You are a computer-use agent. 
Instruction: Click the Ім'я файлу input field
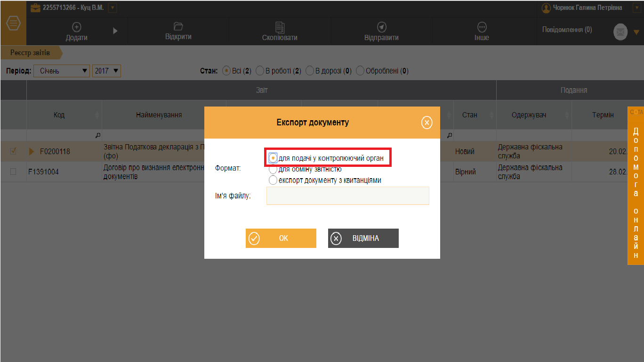coord(347,196)
